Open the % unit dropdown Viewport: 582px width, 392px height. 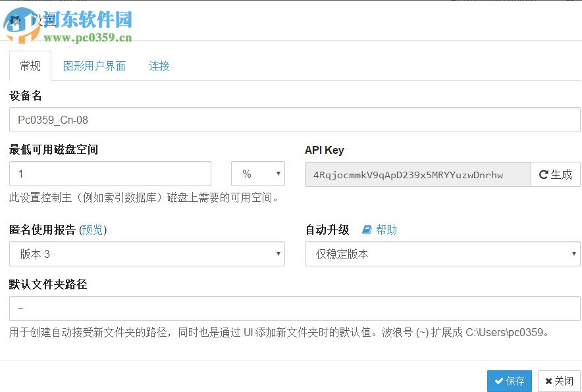click(258, 174)
